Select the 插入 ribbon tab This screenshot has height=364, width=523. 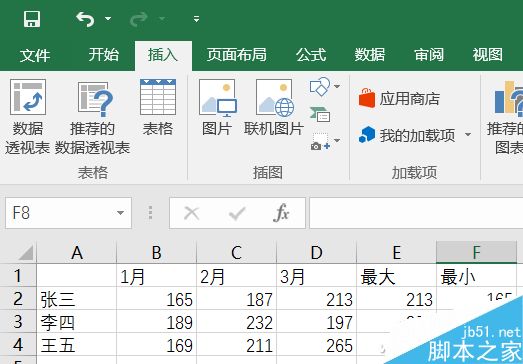pyautogui.click(x=163, y=55)
